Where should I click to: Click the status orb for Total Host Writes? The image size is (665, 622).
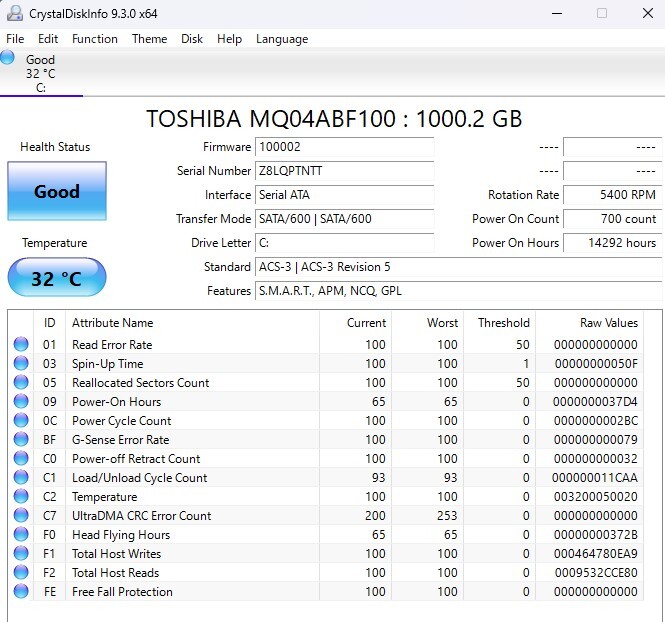21,554
